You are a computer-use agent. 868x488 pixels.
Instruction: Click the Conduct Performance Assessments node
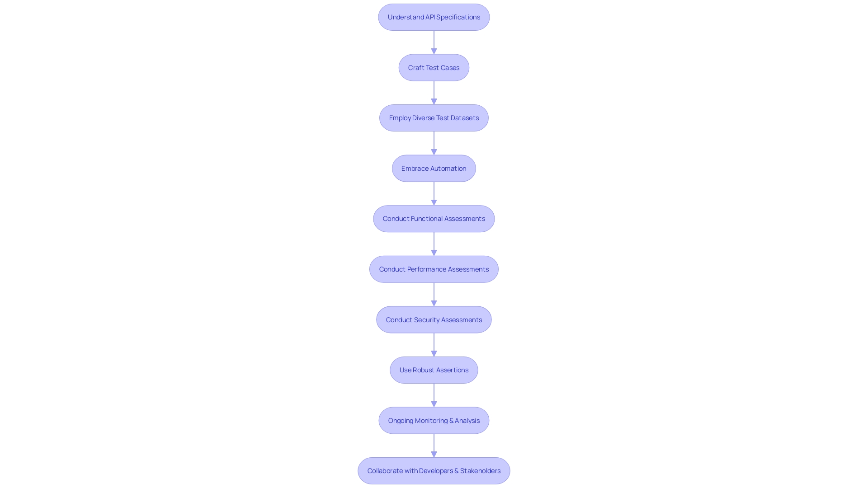(434, 269)
